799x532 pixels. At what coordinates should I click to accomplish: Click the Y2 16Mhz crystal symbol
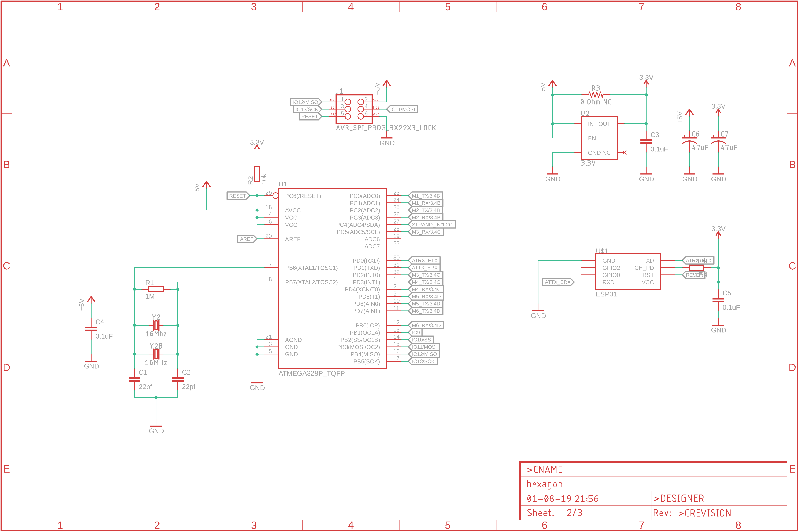point(156,325)
